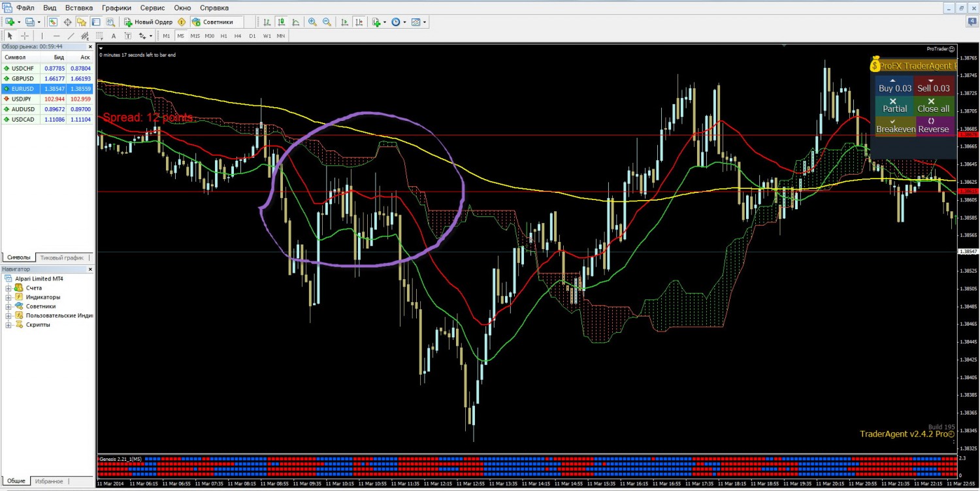Open the Profiles dropdown arrow
This screenshot has height=491, width=980.
39,22
